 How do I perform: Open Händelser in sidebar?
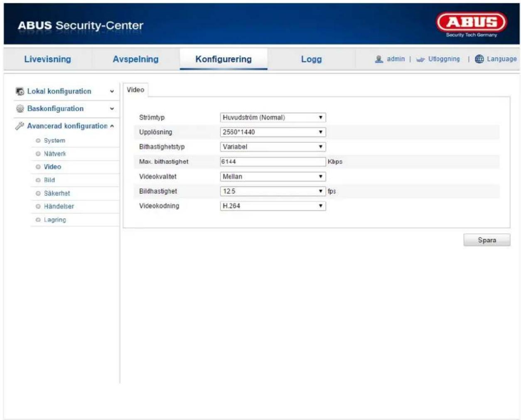(x=59, y=206)
